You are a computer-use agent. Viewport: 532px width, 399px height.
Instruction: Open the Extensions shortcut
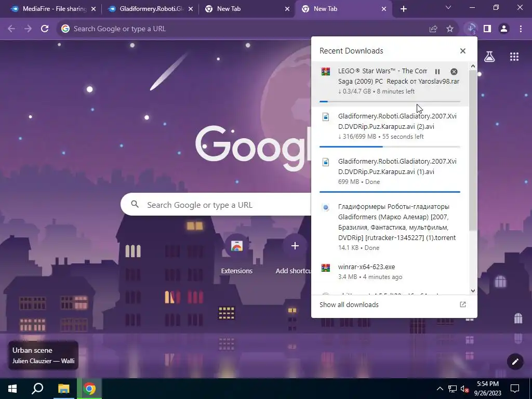[x=237, y=254]
